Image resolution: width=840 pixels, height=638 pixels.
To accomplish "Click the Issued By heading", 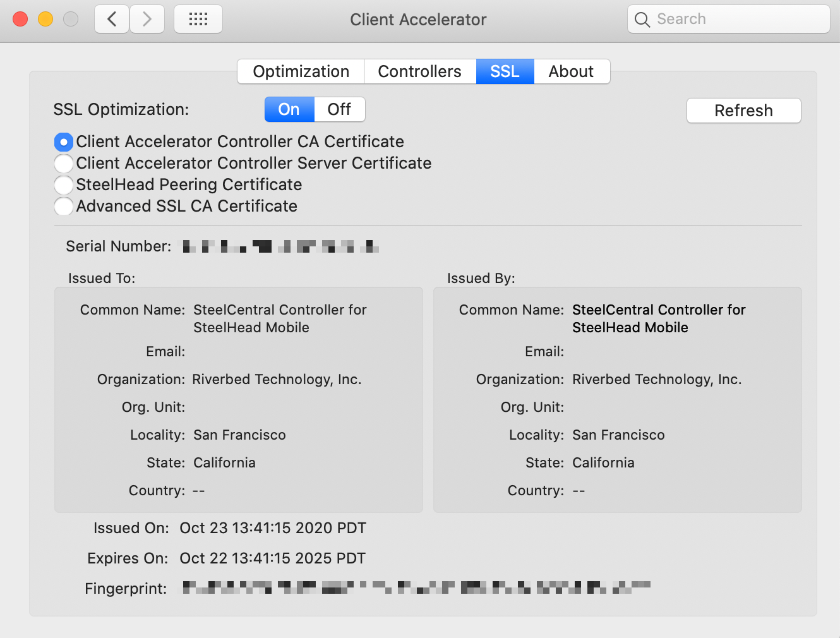I will point(481,278).
